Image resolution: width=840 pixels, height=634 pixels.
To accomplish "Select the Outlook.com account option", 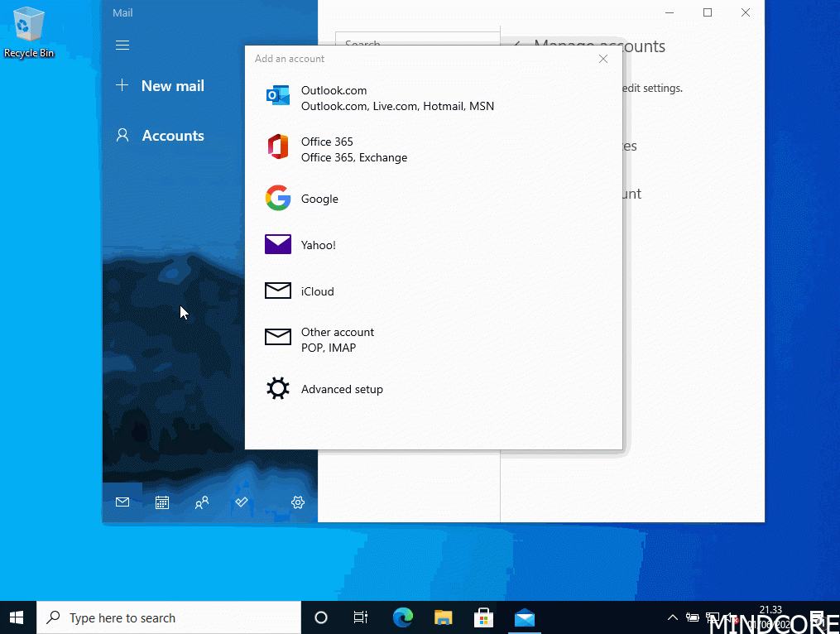I will click(397, 98).
